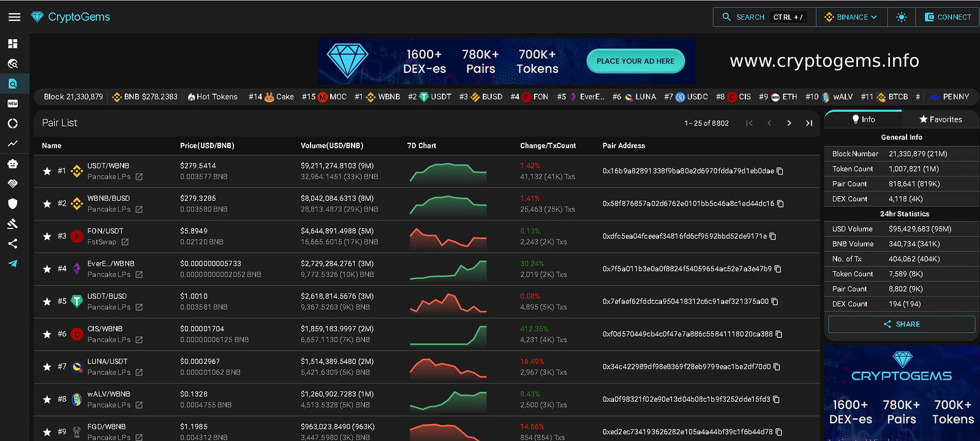
Task: Open the share icon in sidebar
Action: [13, 244]
